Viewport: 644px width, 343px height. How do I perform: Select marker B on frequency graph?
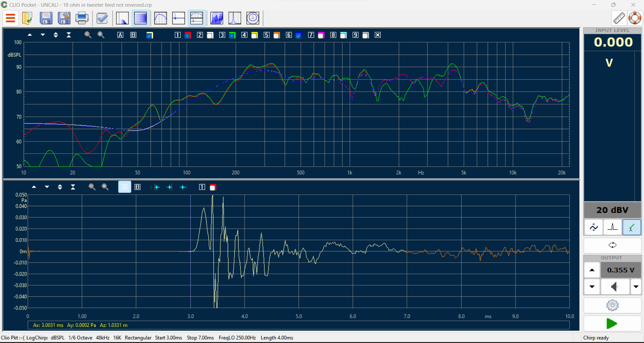[133, 35]
